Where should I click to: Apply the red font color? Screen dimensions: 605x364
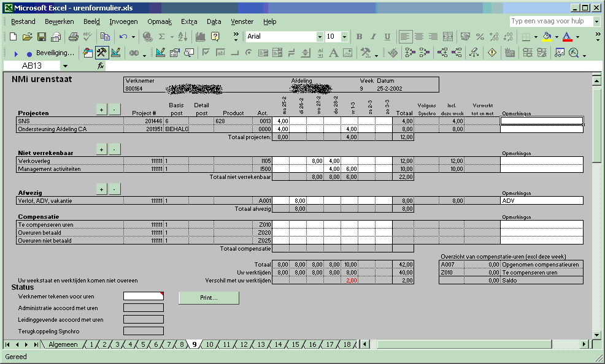pos(567,37)
